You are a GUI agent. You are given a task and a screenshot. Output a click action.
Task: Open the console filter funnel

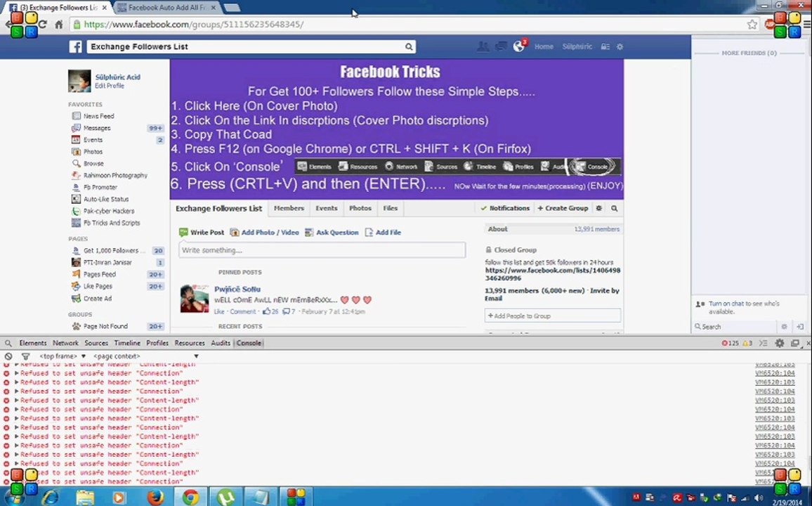click(25, 356)
